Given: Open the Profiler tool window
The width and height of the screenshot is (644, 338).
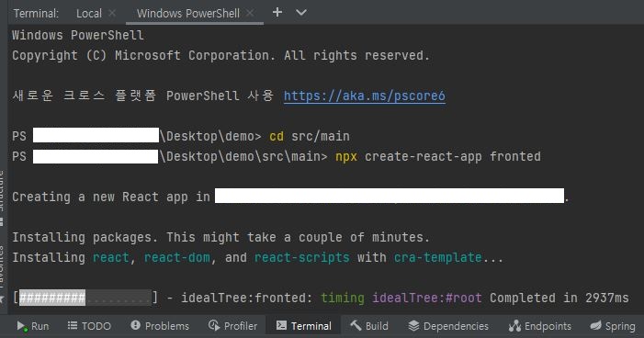Looking at the screenshot, I should [232, 326].
